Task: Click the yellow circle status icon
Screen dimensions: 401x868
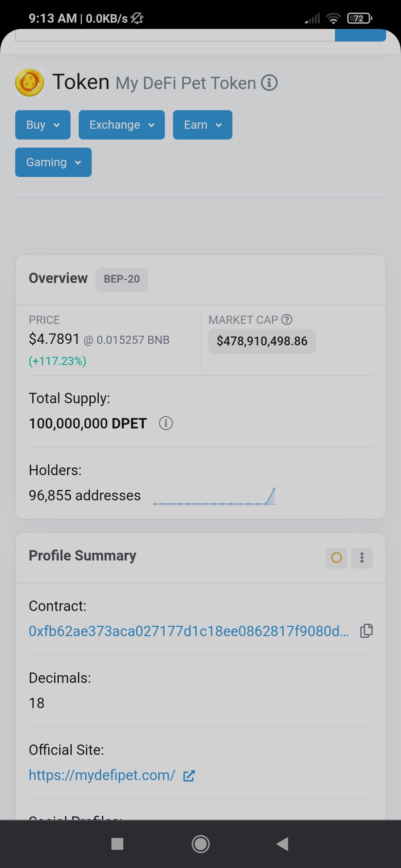Action: point(336,558)
